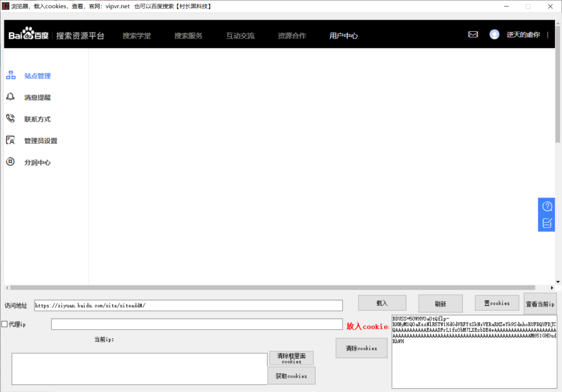Image resolution: width=562 pixels, height=392 pixels.
Task: Open the feedback note floating icon
Action: 547,223
